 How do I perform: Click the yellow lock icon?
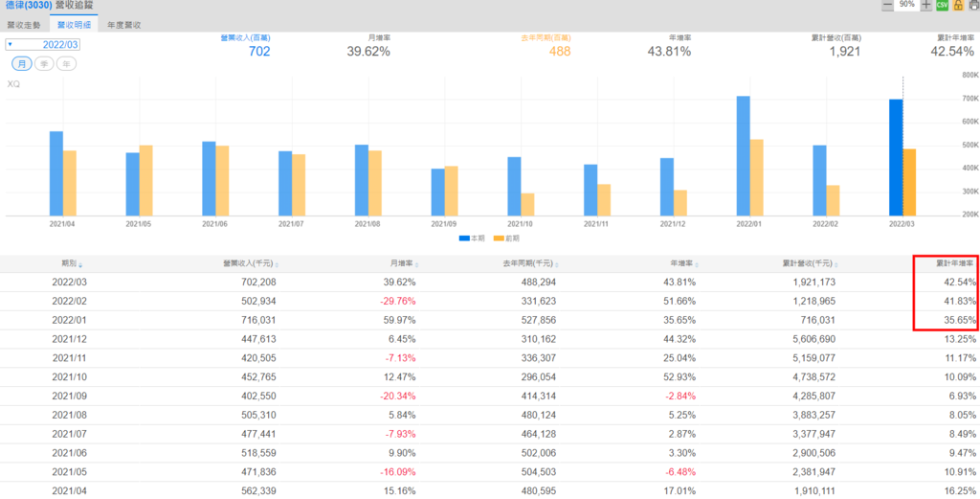point(957,5)
